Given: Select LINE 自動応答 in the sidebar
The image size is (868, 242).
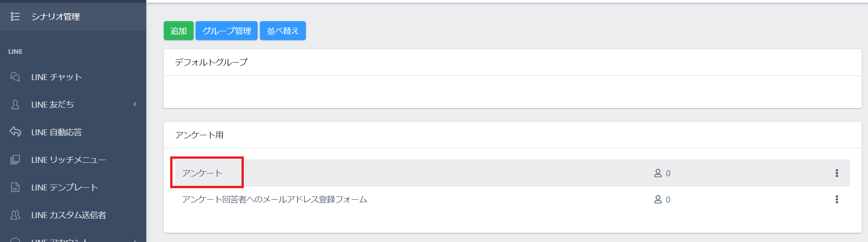Looking at the screenshot, I should tap(57, 132).
